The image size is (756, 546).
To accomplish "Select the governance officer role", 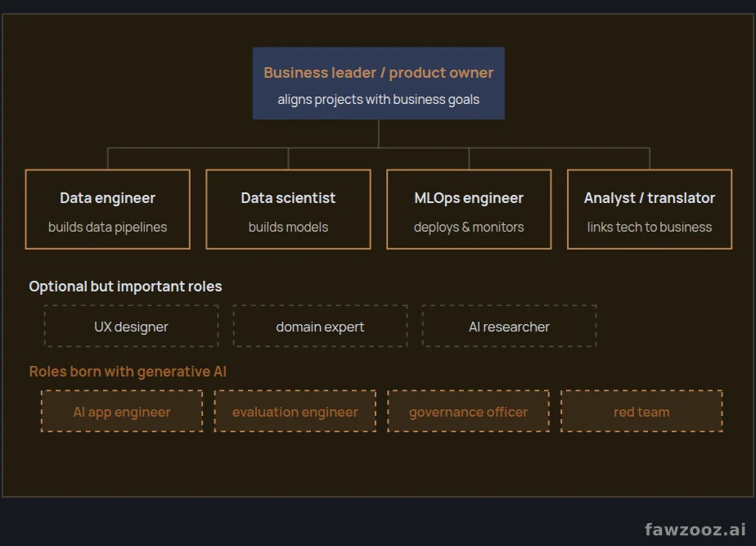I will click(x=468, y=412).
